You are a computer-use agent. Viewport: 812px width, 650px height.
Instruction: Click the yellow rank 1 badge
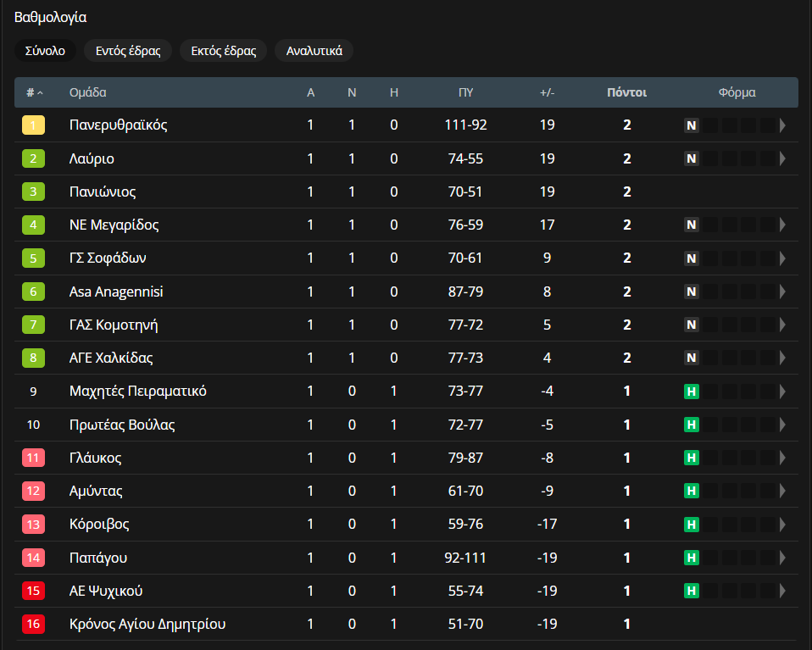click(x=33, y=125)
